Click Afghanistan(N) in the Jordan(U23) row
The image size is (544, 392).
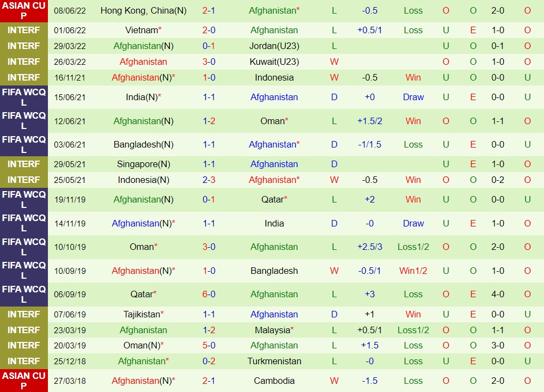click(x=143, y=46)
